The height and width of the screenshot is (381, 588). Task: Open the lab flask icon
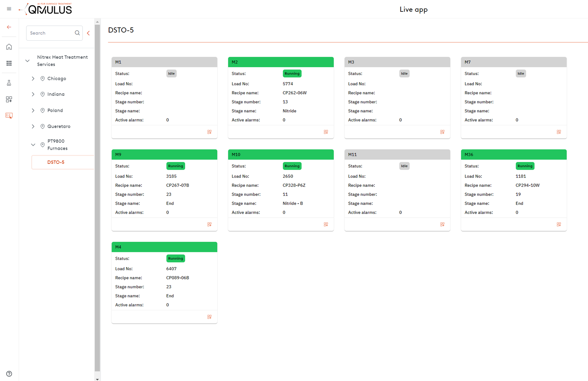point(9,83)
